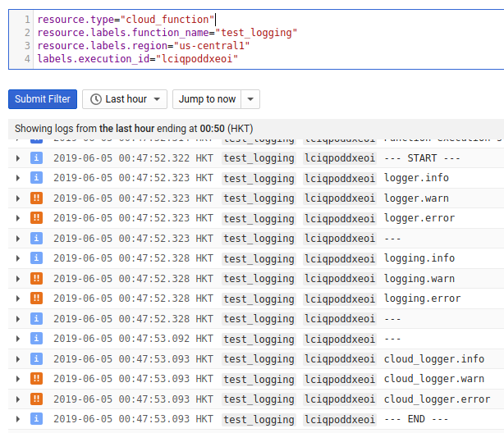This screenshot has height=433, width=504.
Task: Click info severity icon on END row
Action: click(x=36, y=419)
